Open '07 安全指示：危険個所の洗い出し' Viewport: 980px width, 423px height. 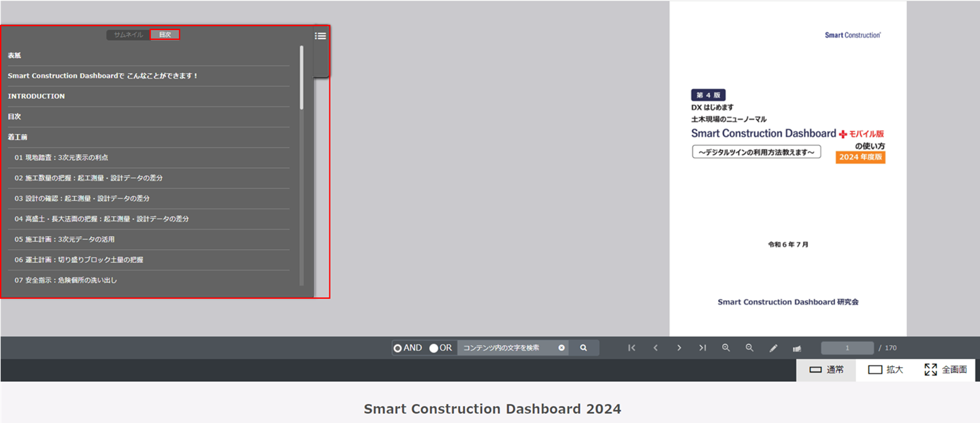pyautogui.click(x=148, y=280)
